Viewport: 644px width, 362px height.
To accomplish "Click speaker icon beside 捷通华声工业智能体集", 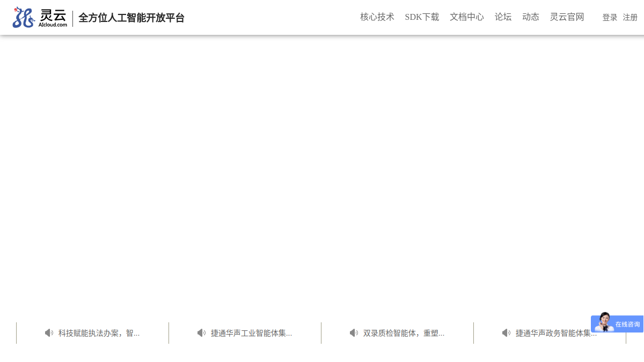I will 202,333.
